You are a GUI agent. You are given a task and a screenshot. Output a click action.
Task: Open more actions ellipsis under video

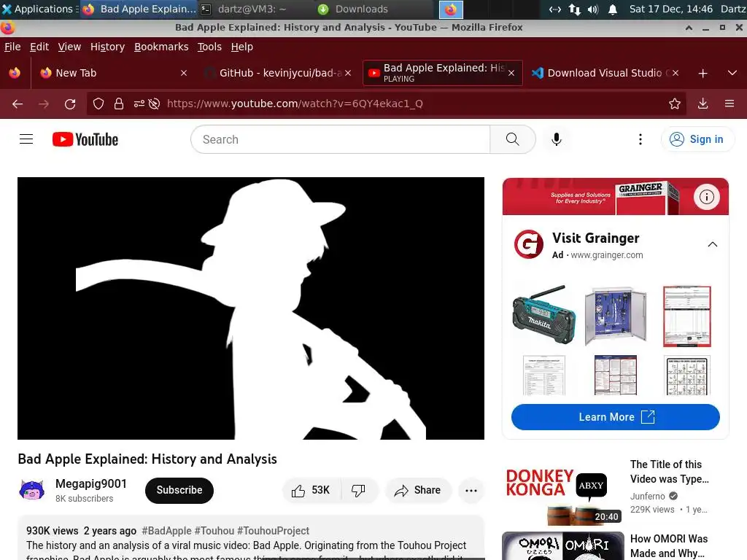click(x=471, y=491)
